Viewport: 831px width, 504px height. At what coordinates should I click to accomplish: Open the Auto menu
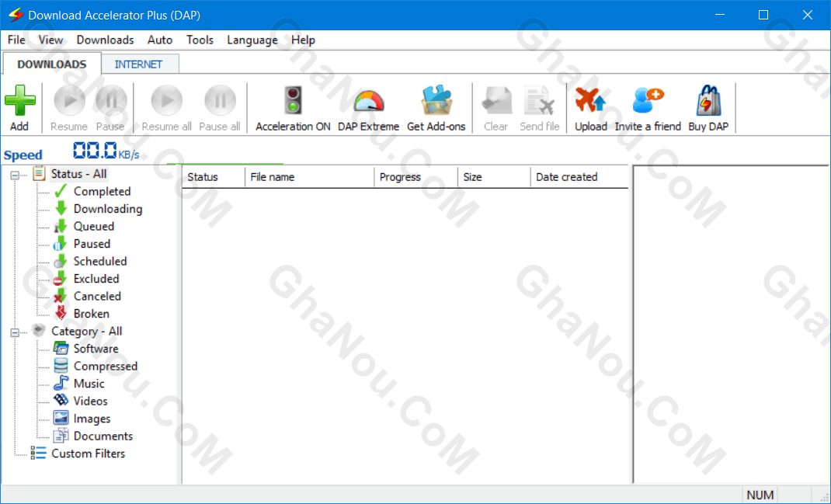[x=160, y=40]
